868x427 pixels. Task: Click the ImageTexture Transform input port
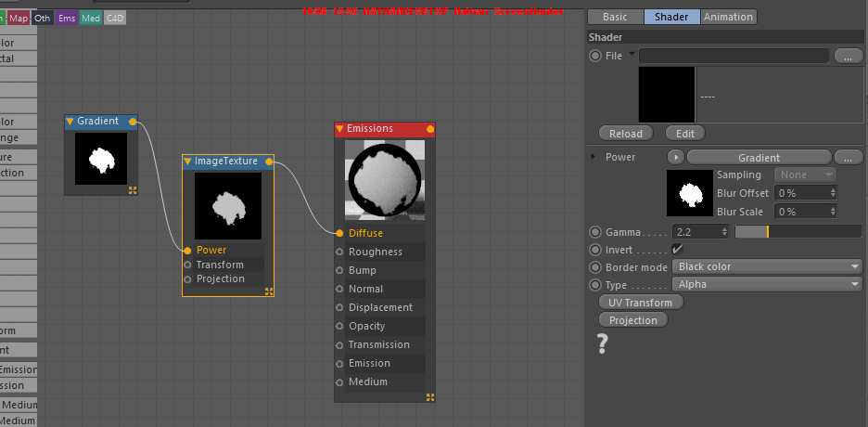[x=187, y=265]
